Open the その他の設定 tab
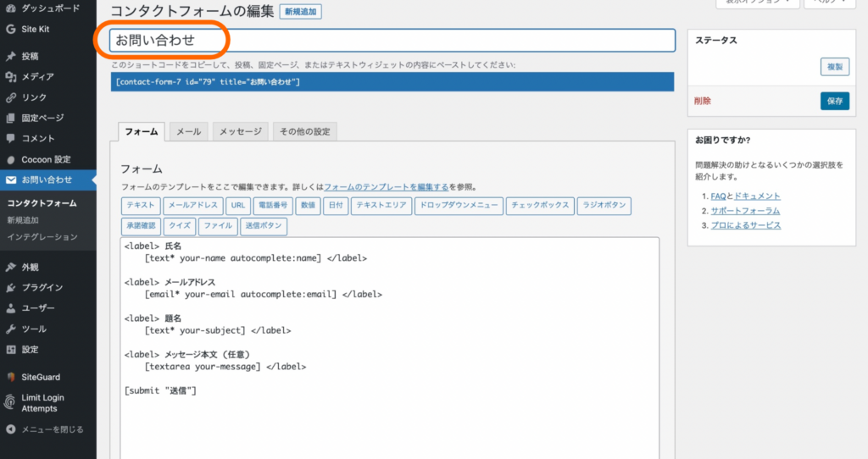This screenshot has height=459, width=868. (x=305, y=132)
